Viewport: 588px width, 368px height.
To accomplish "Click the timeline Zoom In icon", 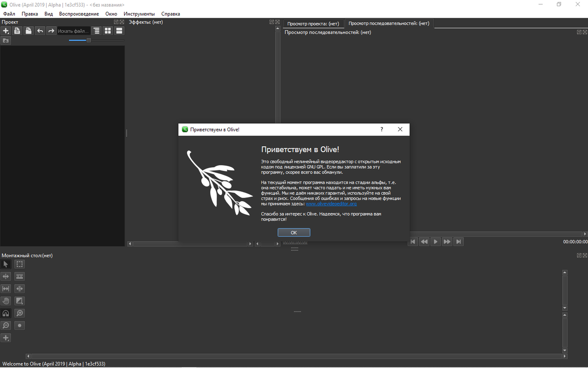I will coord(20,314).
